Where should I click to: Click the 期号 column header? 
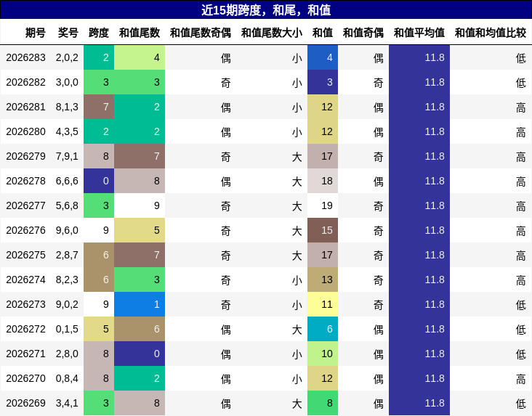click(36, 33)
